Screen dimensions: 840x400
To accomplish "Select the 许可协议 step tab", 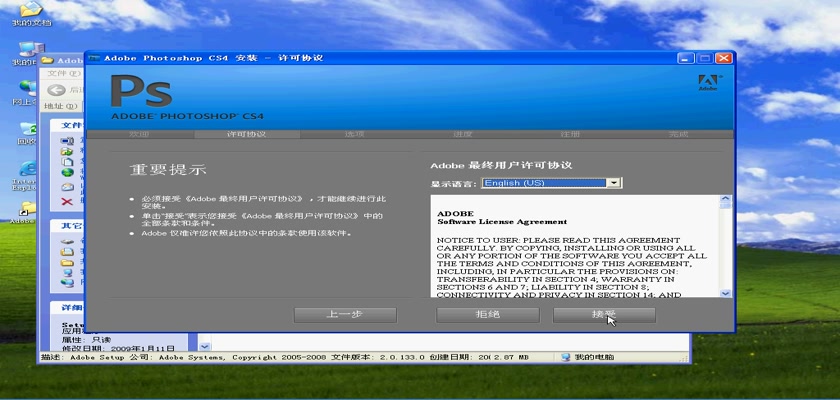I will tap(246, 134).
